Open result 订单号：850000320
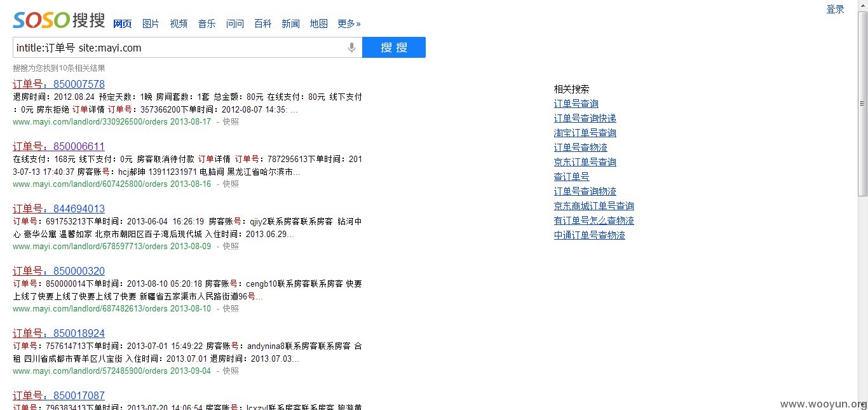 coord(58,271)
